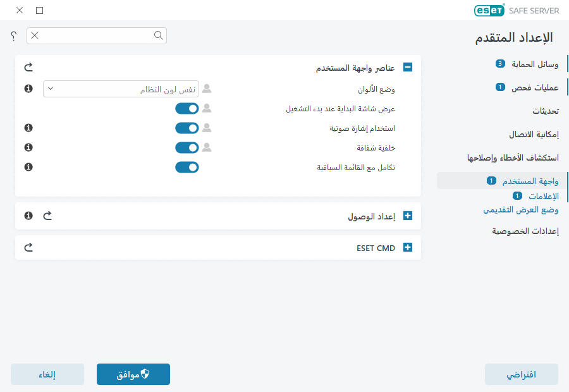Click the help question mark icon
The image size is (569, 392).
13,35
